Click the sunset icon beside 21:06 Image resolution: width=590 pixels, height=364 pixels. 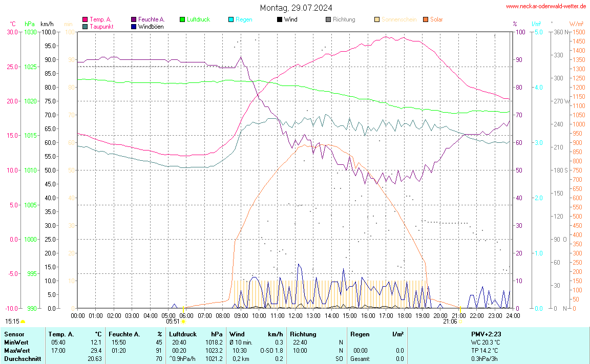460,322
